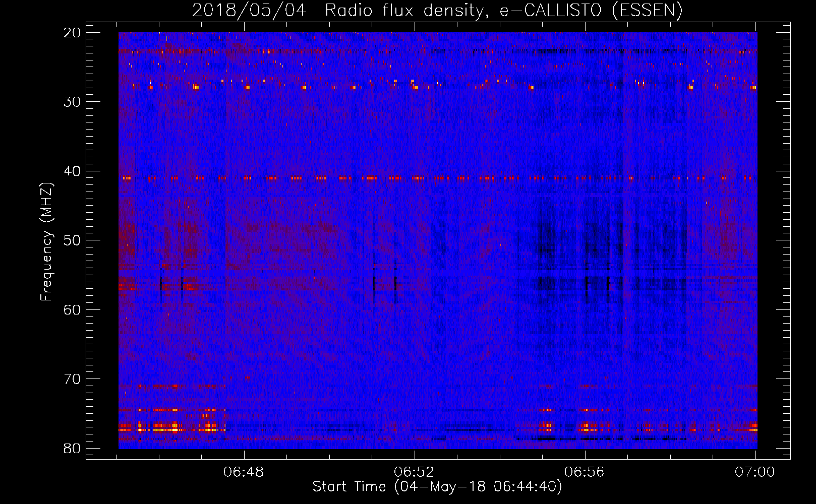Select the Frequency (MHZ) axis label
The height and width of the screenshot is (504, 816).
pos(46,241)
